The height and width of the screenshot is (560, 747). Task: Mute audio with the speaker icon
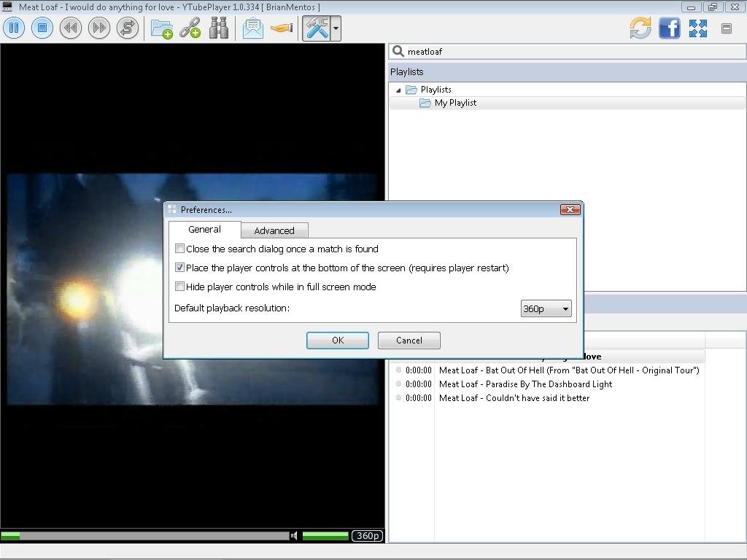pyautogui.click(x=294, y=536)
